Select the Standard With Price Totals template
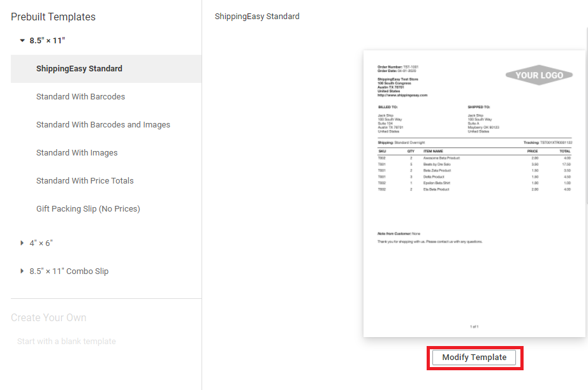This screenshot has height=390, width=588. pyautogui.click(x=85, y=181)
